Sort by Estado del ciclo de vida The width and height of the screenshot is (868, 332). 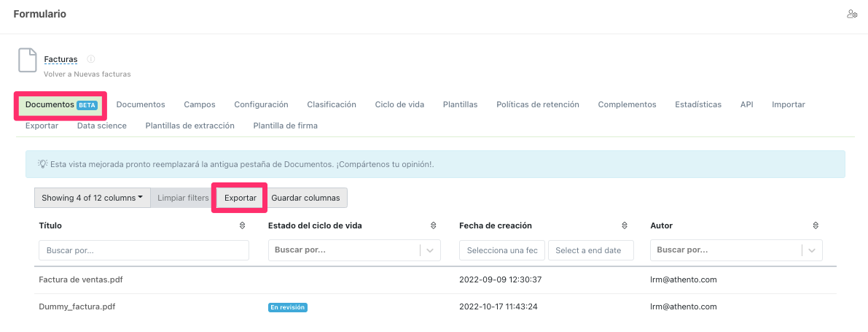tap(434, 225)
